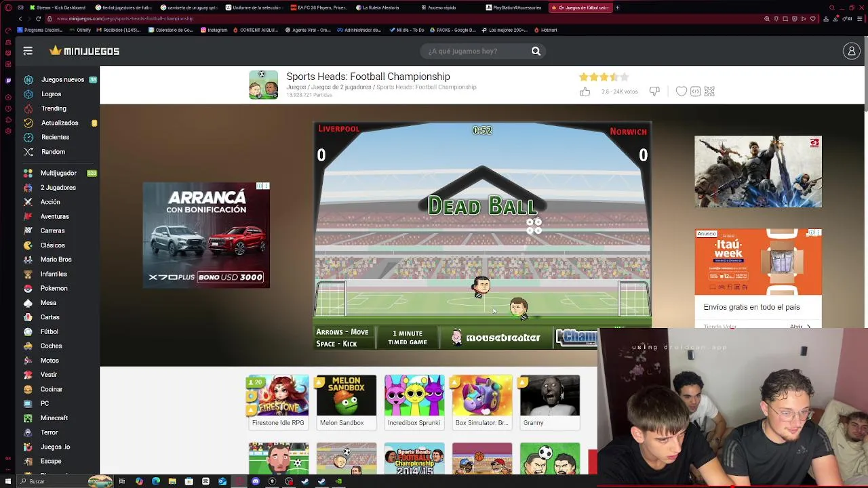Click 'Juegos de 2 jugadores' in the breadcrumb
The height and width of the screenshot is (488, 868).
pos(341,87)
